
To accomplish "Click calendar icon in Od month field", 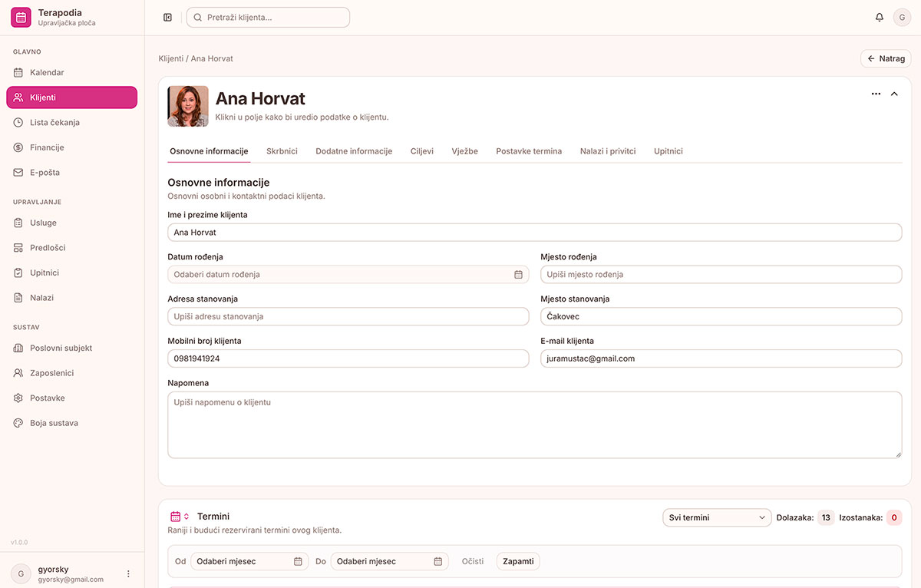I will point(298,561).
